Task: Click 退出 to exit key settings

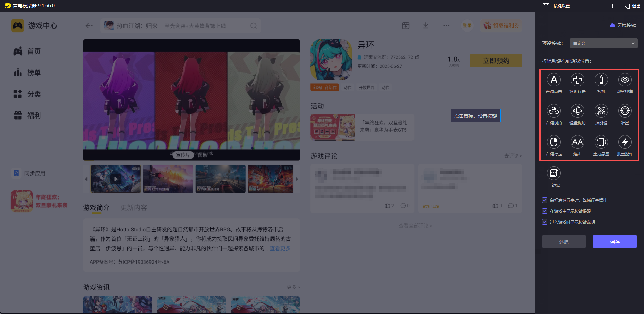Action: [x=632, y=6]
